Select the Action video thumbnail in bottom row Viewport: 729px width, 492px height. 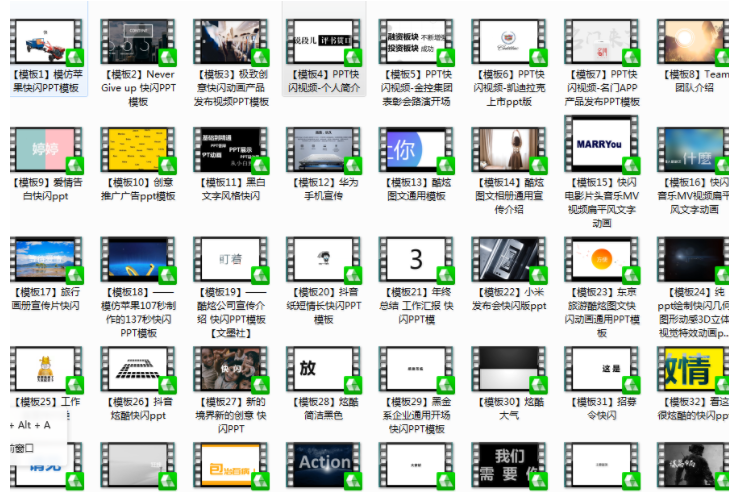pos(324,466)
